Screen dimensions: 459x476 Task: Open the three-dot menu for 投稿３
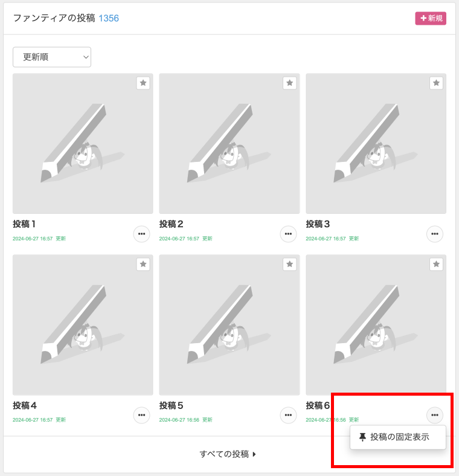(435, 234)
